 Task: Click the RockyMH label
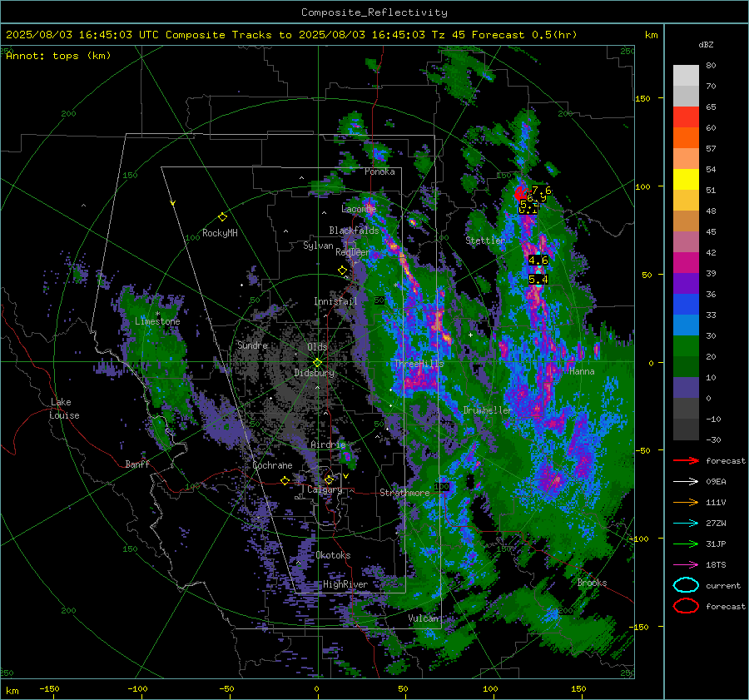[x=220, y=233]
